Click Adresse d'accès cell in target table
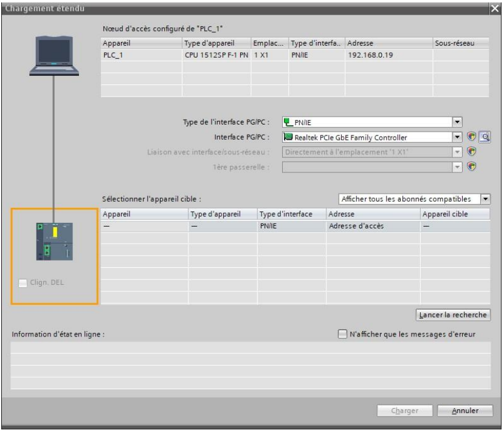The width and height of the screenshot is (504, 430). 373,226
